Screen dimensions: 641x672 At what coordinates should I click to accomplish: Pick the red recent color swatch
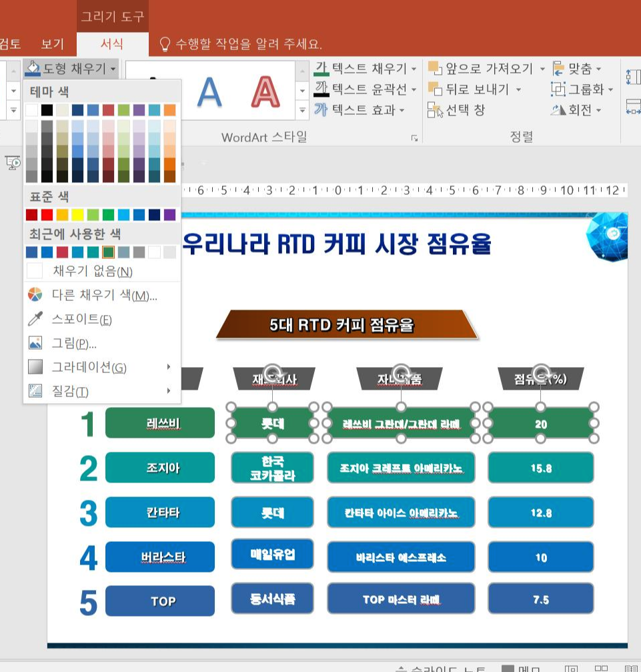pyautogui.click(x=62, y=252)
